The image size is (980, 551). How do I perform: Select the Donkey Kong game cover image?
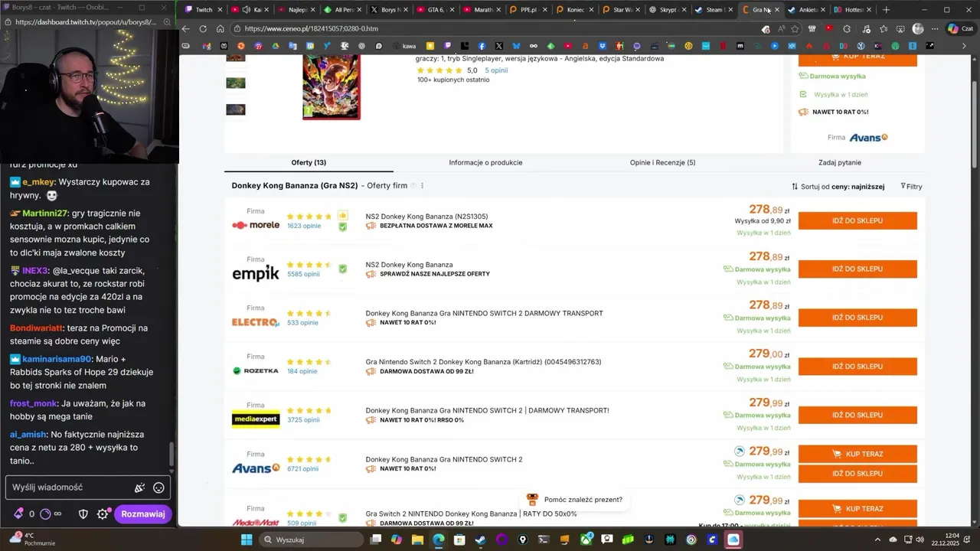coord(331,86)
